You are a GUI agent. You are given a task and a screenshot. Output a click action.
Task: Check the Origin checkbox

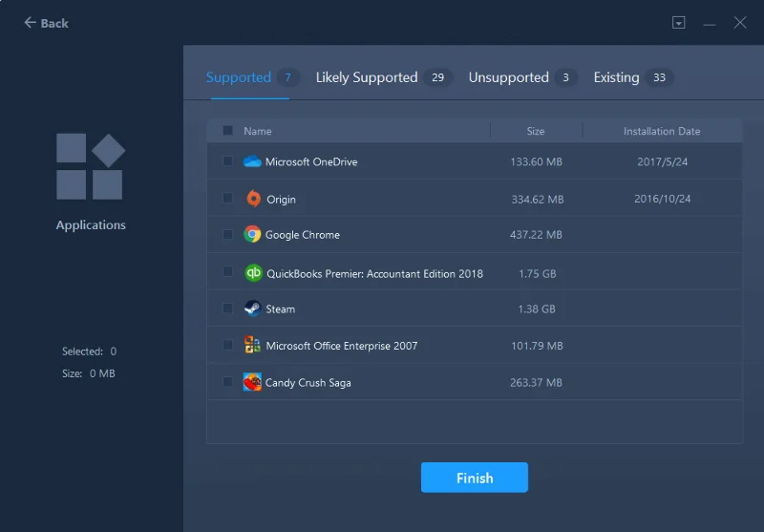[227, 198]
